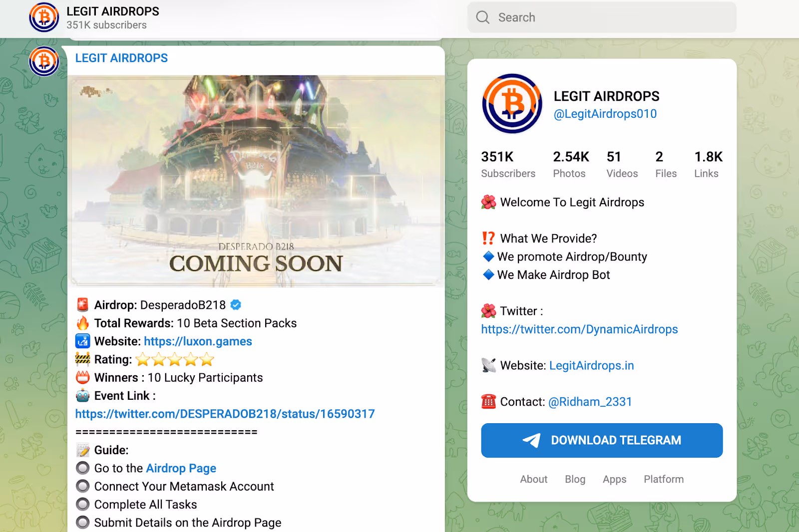This screenshot has height=532, width=799.
Task: Click the red exclamation question mark emoji
Action: pos(488,238)
